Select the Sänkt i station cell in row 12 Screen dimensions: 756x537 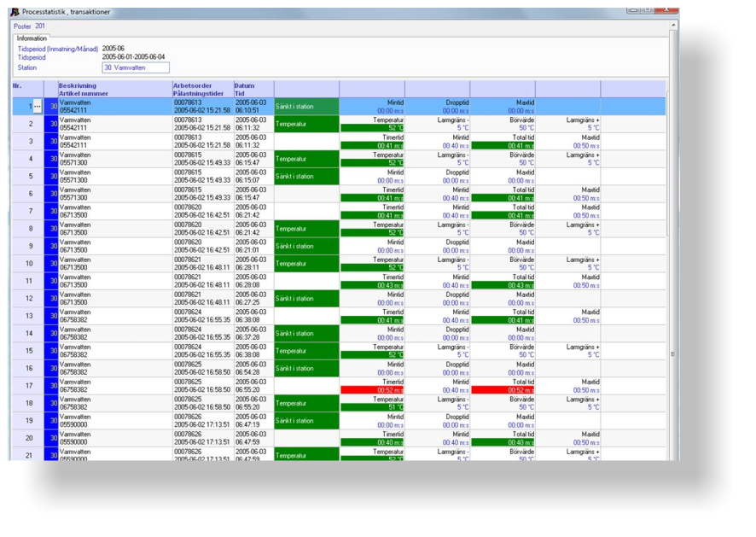tap(306, 298)
